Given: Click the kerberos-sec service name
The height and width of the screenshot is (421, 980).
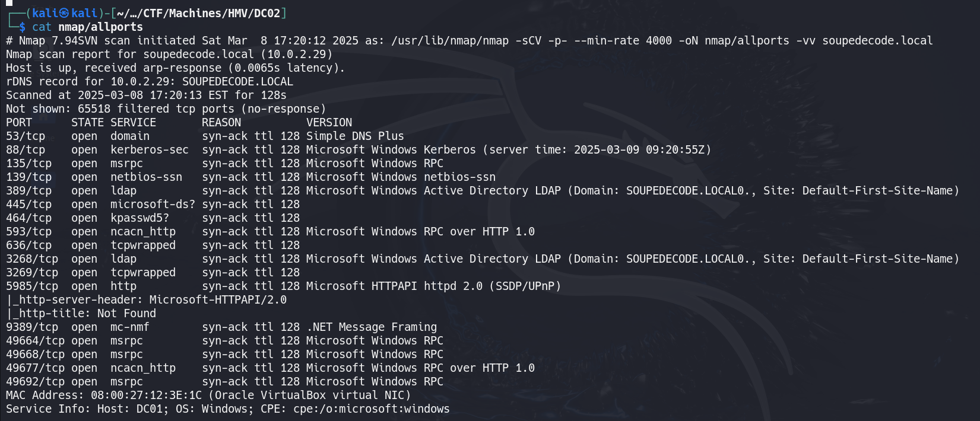Looking at the screenshot, I should pos(150,149).
